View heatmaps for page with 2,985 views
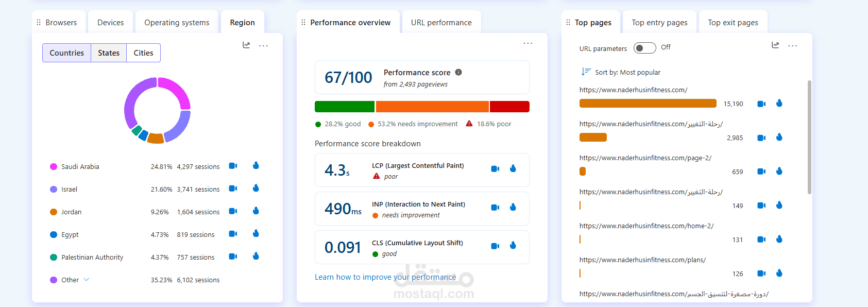This screenshot has width=868, height=307. click(779, 137)
